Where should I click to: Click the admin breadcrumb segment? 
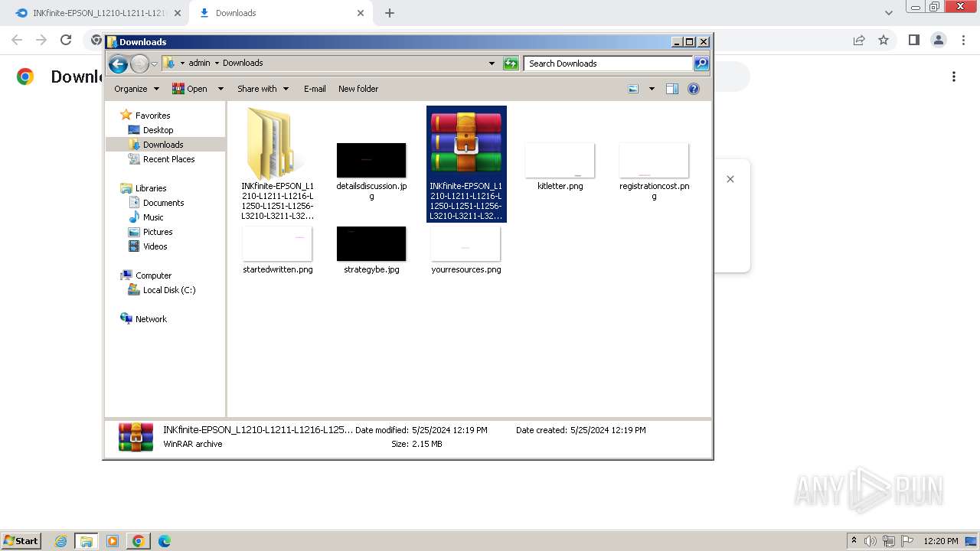[199, 63]
